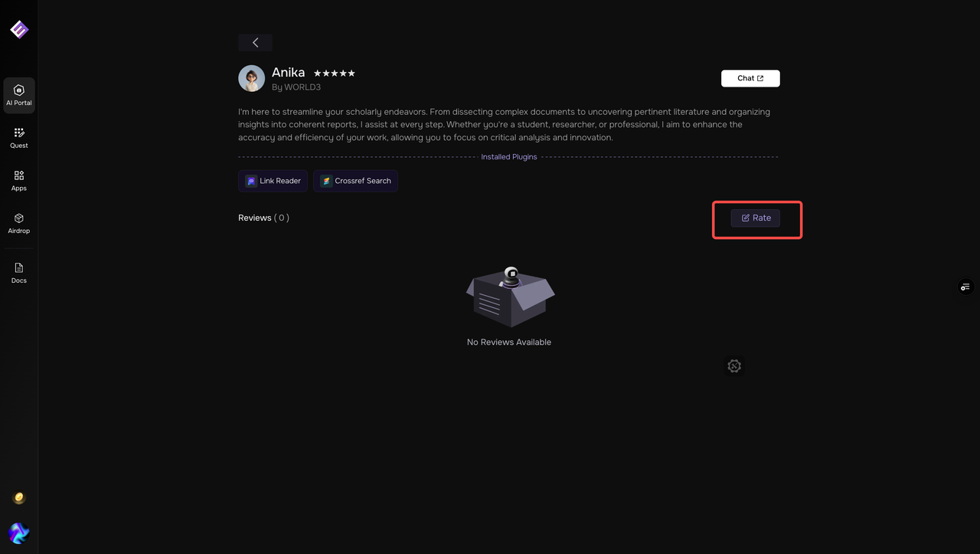The image size is (980, 554).
Task: Select the Link Reader plugin
Action: [x=273, y=181]
